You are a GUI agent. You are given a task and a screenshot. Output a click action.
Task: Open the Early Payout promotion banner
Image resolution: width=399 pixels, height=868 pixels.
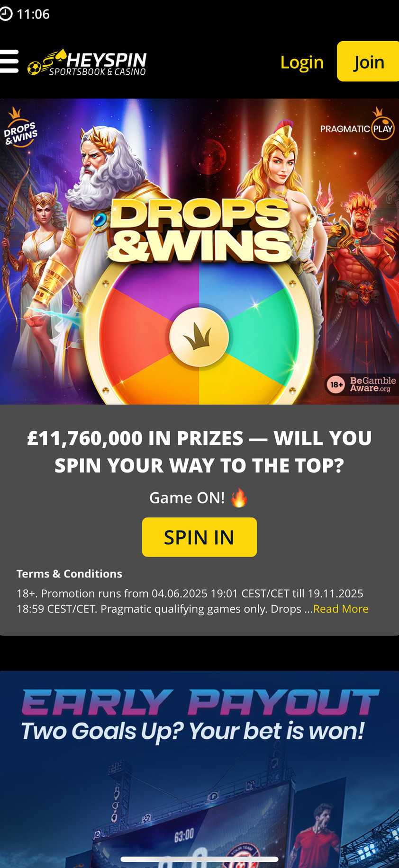coord(199,769)
